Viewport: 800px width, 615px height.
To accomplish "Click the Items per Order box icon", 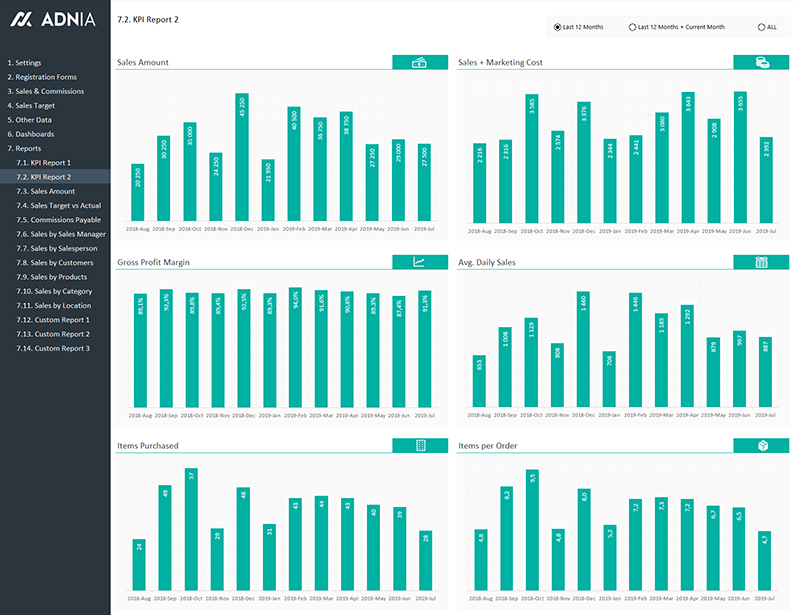I will click(x=761, y=445).
